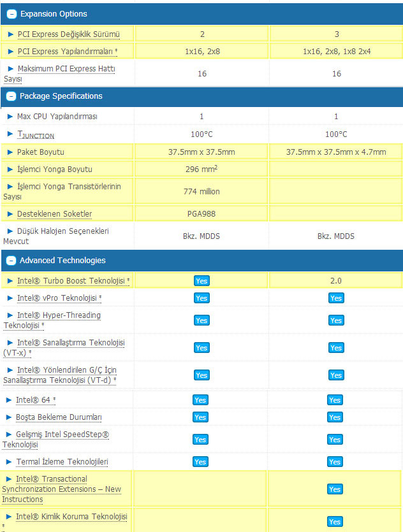This screenshot has width=403, height=532.
Task: Select the '774 million' transistor value
Action: pos(201,192)
